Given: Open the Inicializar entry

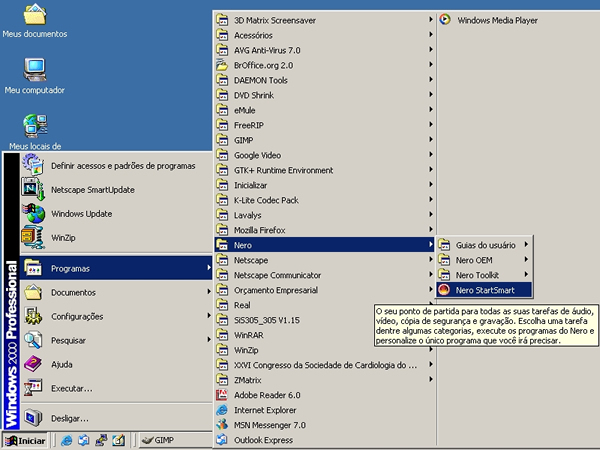Looking at the screenshot, I should 324,185.
